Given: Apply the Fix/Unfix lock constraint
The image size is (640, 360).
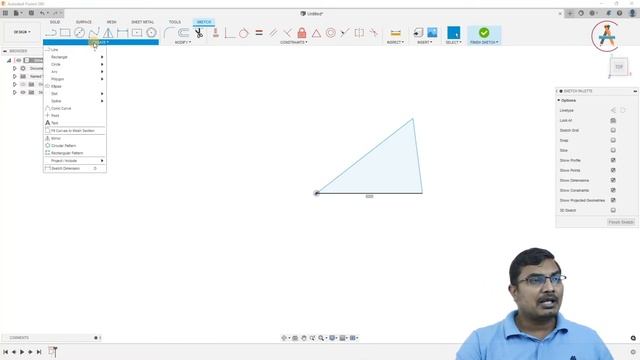Looking at the screenshot, I should point(302,33).
